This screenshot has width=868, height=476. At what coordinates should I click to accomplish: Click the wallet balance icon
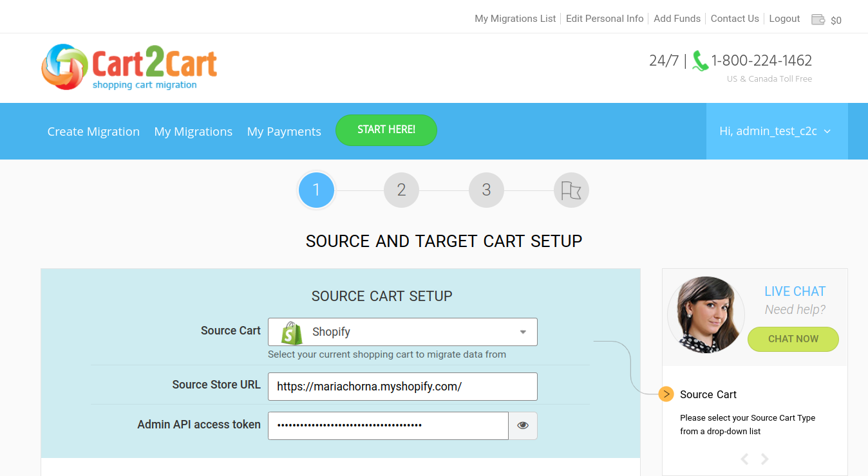click(818, 19)
